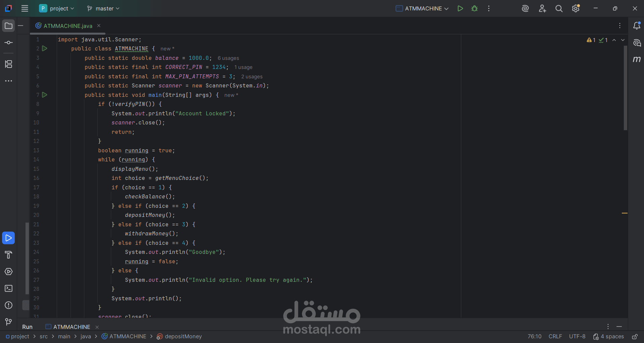Screen dimensions: 644x343
Task: Click the '1 usage' hint for CORRECT_PIN
Action: tap(243, 67)
